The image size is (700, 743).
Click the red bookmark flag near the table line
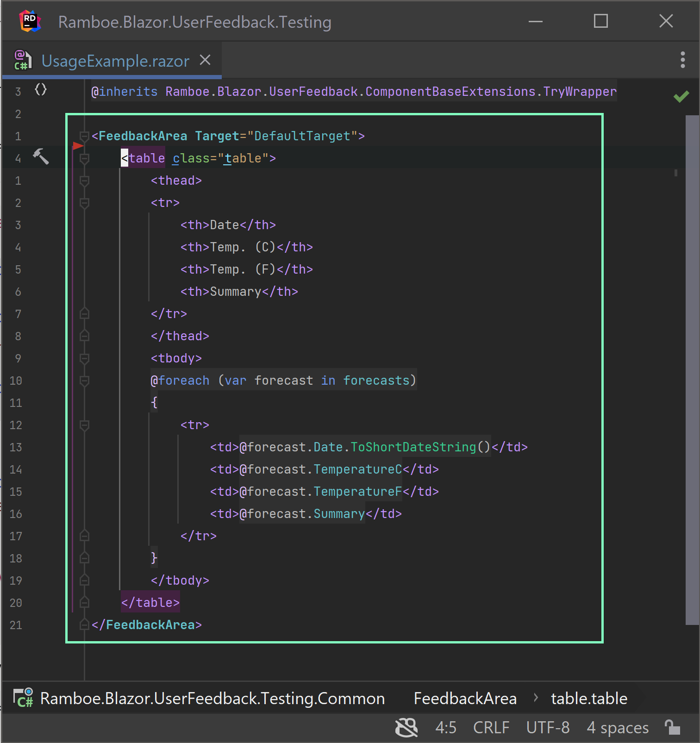pyautogui.click(x=78, y=146)
